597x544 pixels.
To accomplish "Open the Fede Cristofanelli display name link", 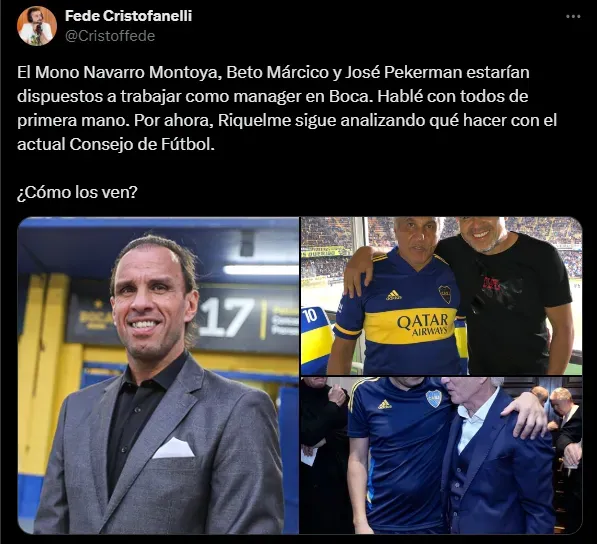I will click(x=128, y=16).
